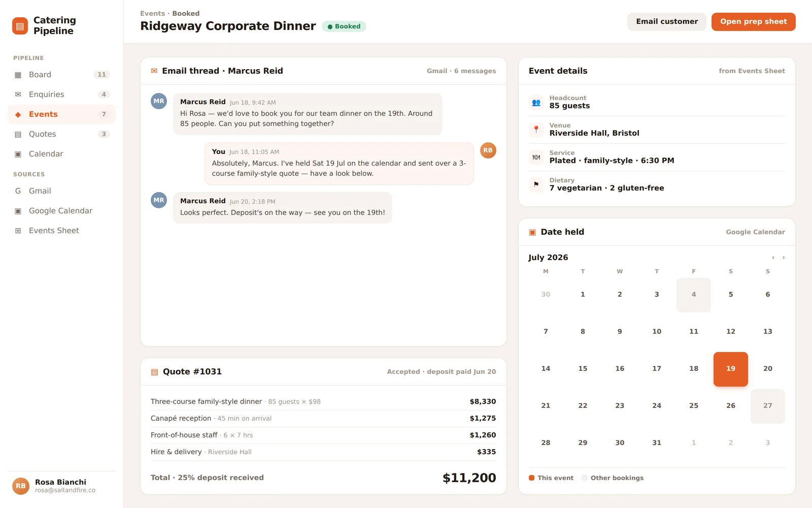
Task: Click Marcus Reid's avatar on Jun 20 message
Action: 159,200
